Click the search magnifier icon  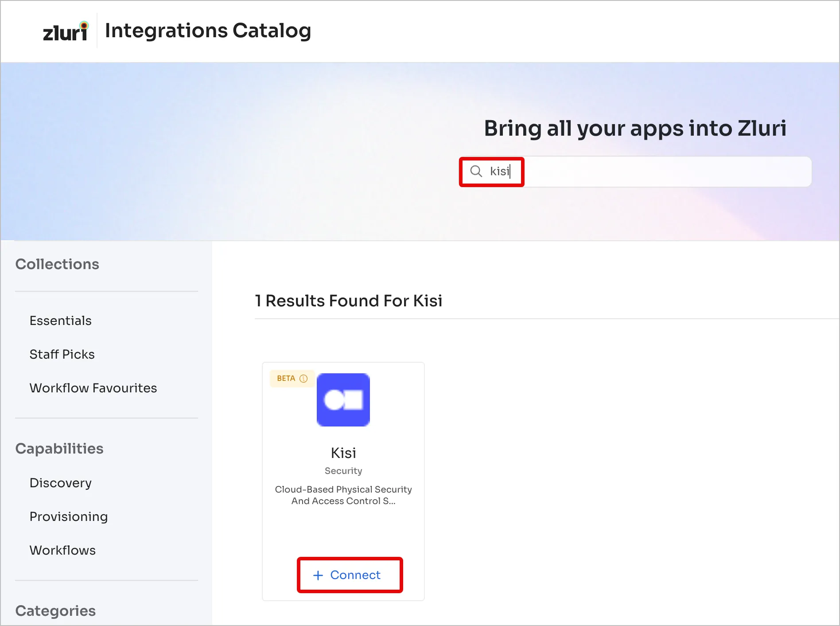(476, 171)
